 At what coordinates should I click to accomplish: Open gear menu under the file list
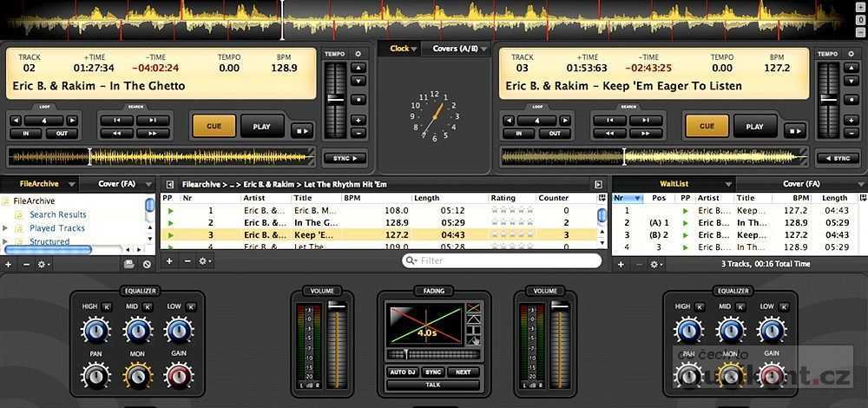click(205, 260)
